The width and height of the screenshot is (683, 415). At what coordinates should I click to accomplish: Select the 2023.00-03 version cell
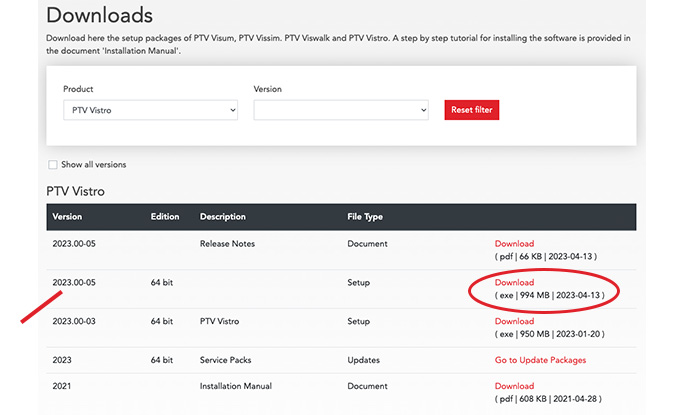pos(74,321)
